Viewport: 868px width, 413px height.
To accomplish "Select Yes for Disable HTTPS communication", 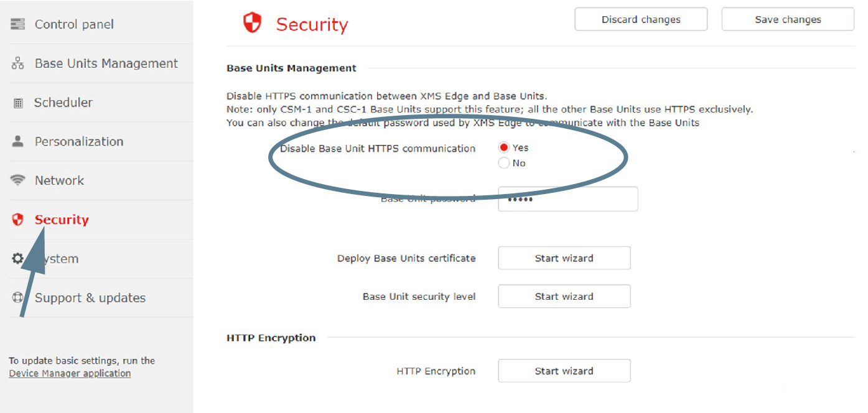I will (504, 148).
